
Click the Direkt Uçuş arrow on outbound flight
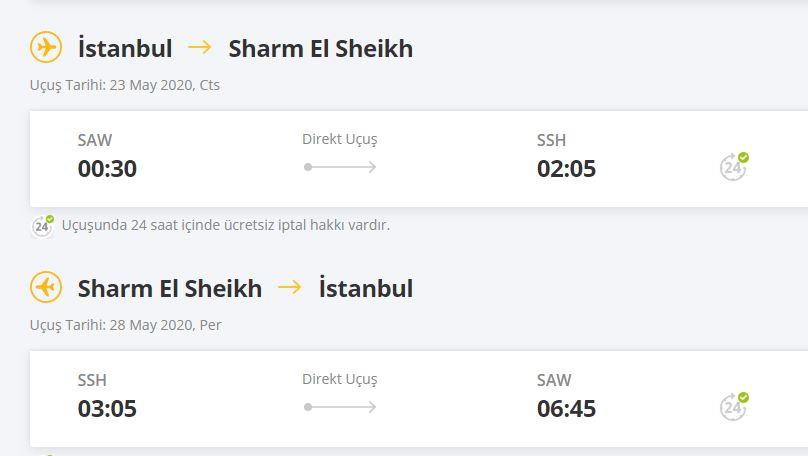tap(340, 167)
